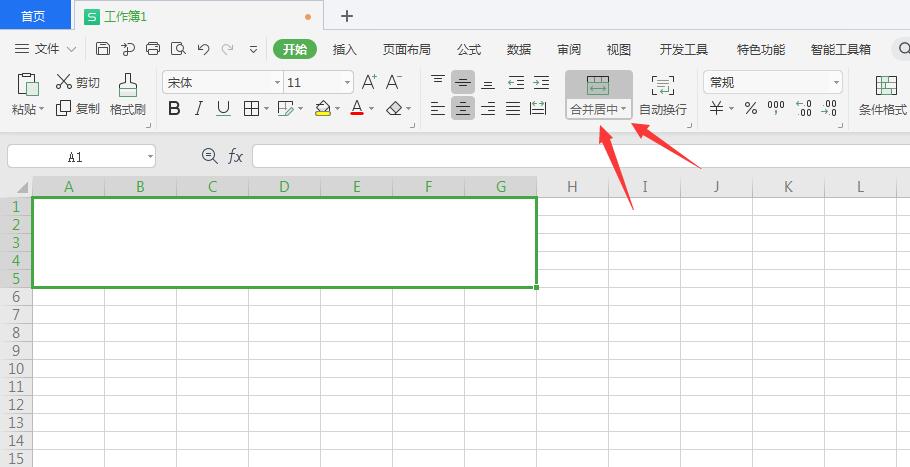This screenshot has height=467, width=910.
Task: Open the number format (常规) dropdown
Action: (836, 82)
